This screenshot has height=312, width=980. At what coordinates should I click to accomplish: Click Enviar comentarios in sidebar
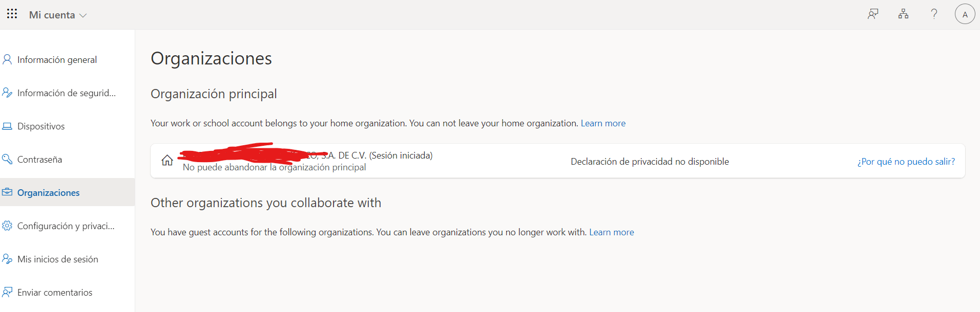coord(55,293)
